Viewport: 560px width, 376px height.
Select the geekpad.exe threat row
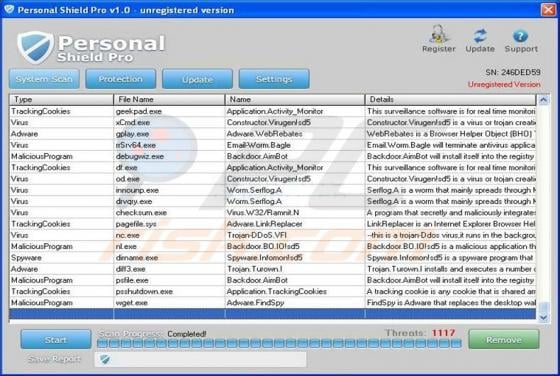[x=272, y=111]
